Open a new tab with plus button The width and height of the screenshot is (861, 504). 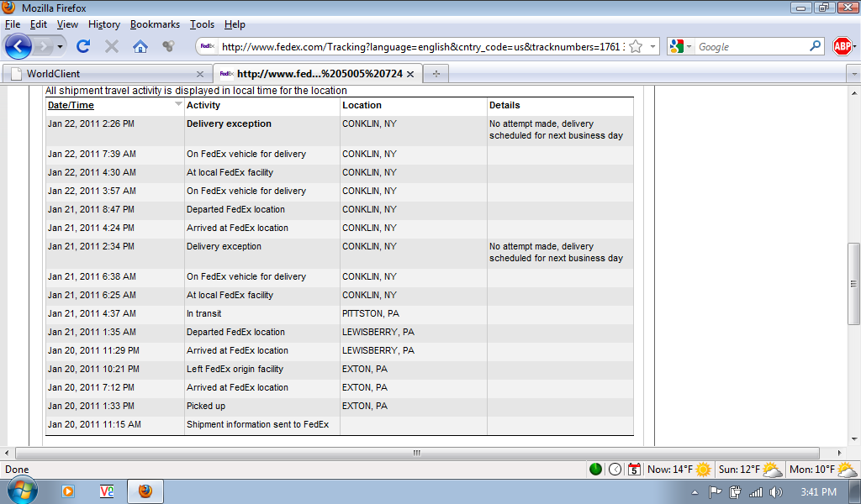[x=436, y=73]
